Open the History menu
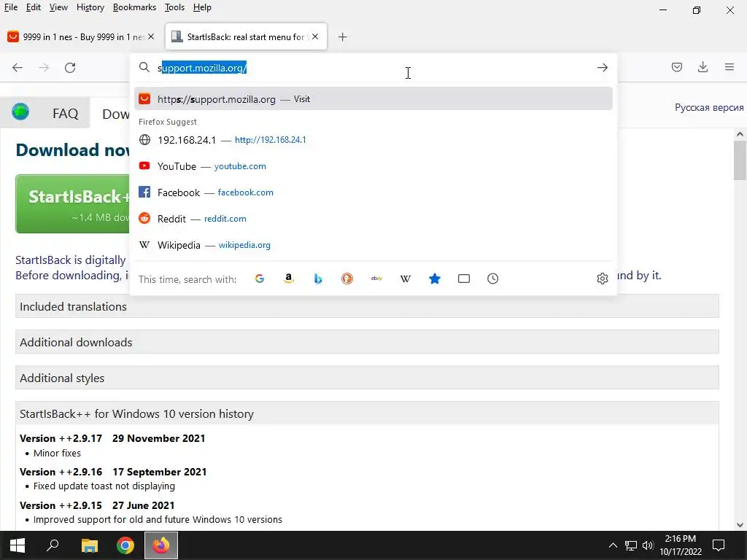The image size is (747, 560). pos(90,7)
